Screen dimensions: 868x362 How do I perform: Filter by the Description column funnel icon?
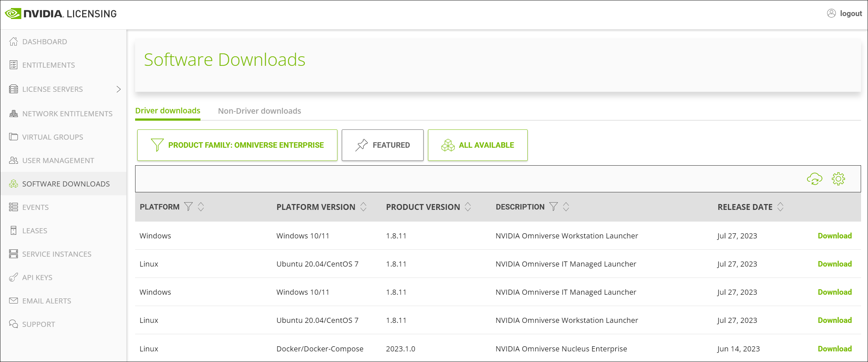[553, 207]
